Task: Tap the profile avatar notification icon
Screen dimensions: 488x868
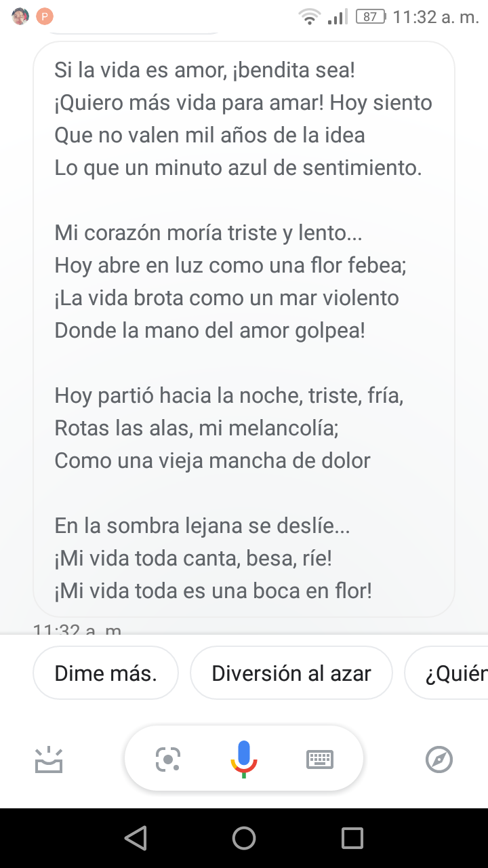Action: coord(20,16)
